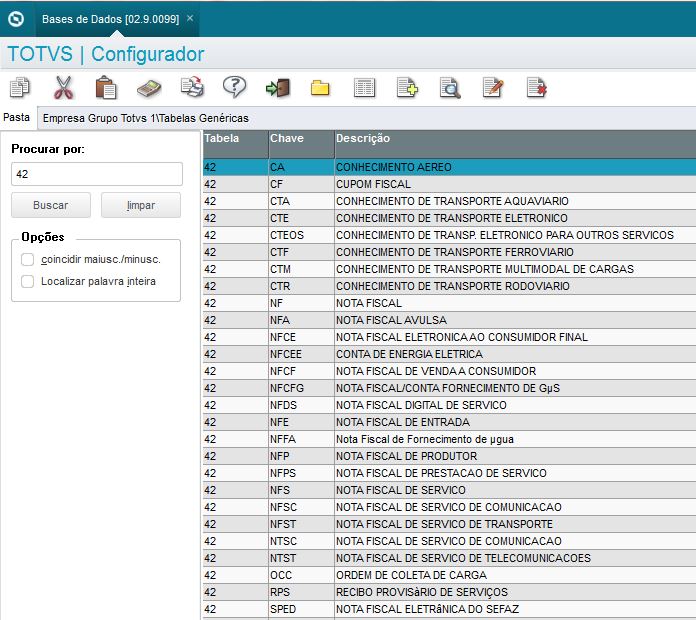Open the calculator toolbar icon
The image size is (696, 620).
tap(149, 88)
